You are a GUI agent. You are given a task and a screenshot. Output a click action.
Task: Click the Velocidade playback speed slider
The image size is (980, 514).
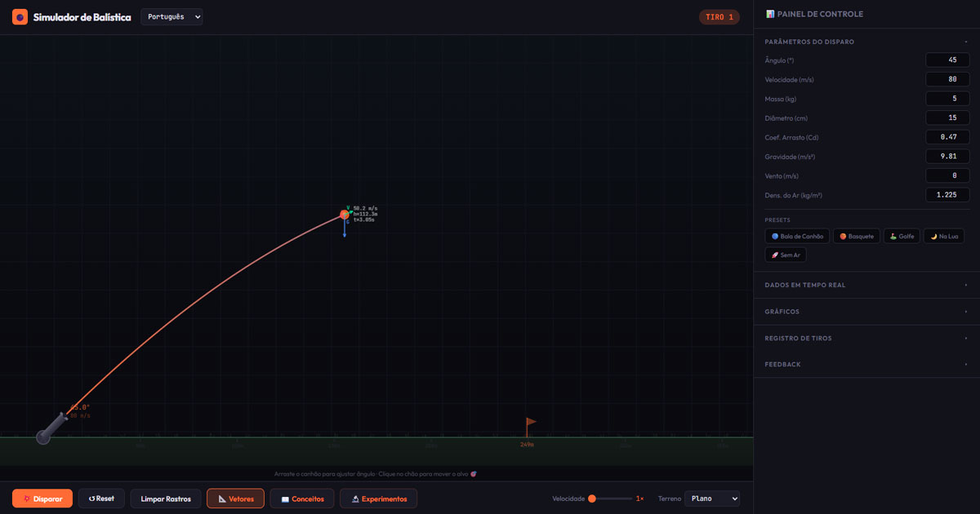(x=611, y=498)
